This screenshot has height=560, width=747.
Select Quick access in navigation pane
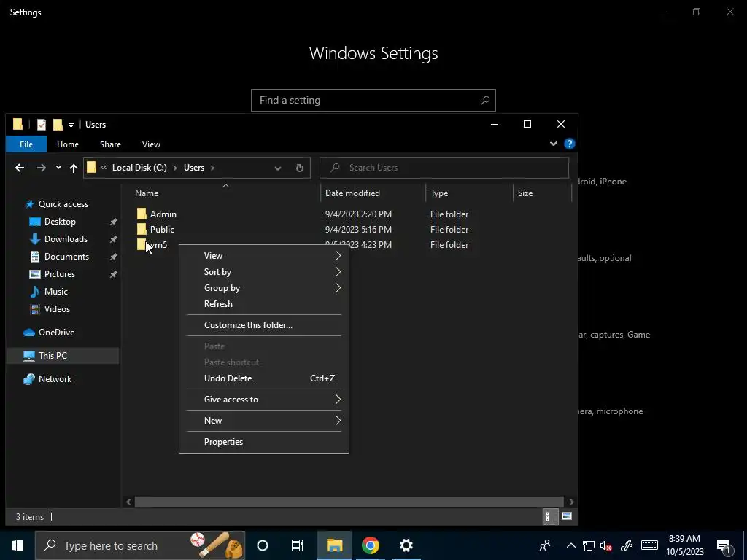point(63,204)
